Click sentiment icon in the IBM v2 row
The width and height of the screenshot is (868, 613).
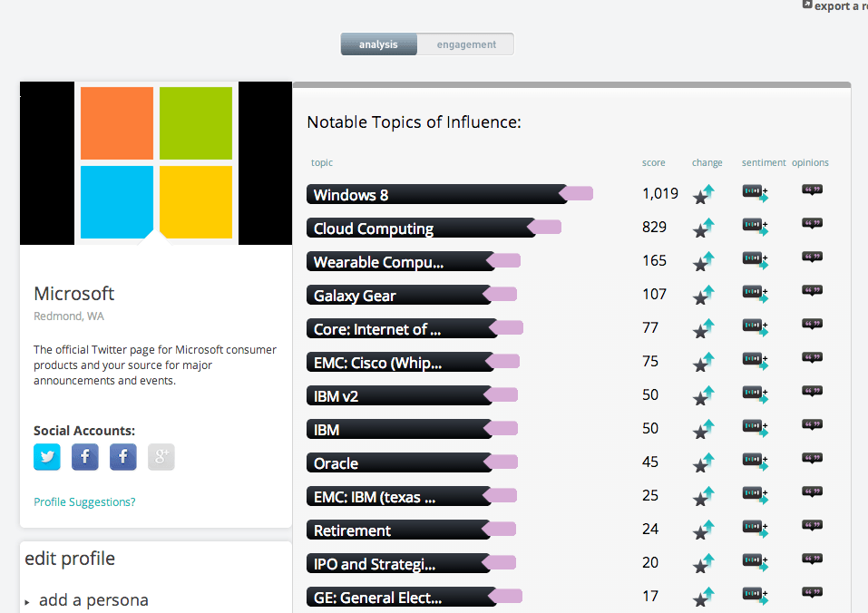click(x=755, y=394)
